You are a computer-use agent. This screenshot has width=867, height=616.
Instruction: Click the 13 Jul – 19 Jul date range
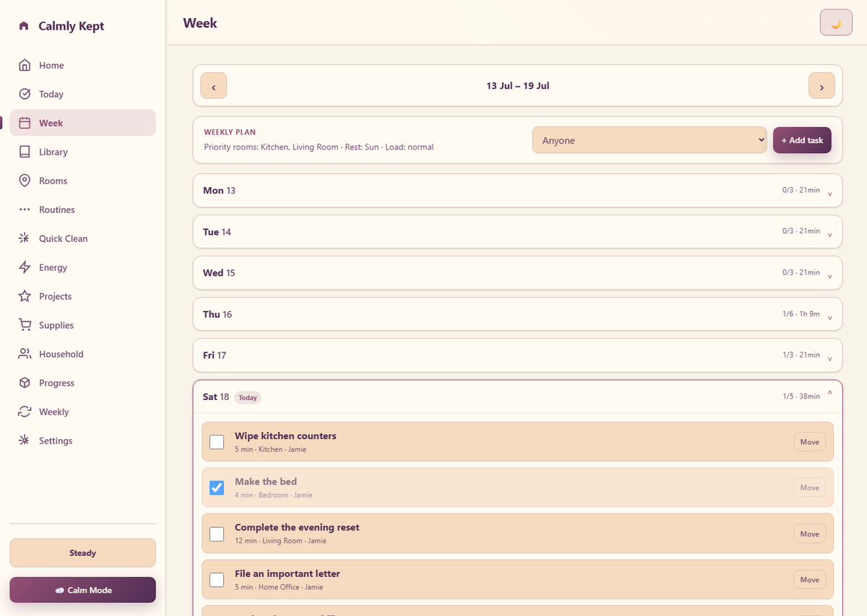(518, 86)
